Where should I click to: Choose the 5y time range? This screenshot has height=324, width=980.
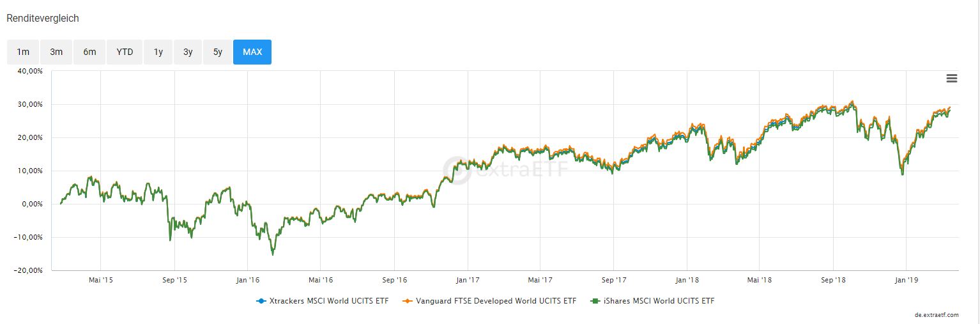218,52
